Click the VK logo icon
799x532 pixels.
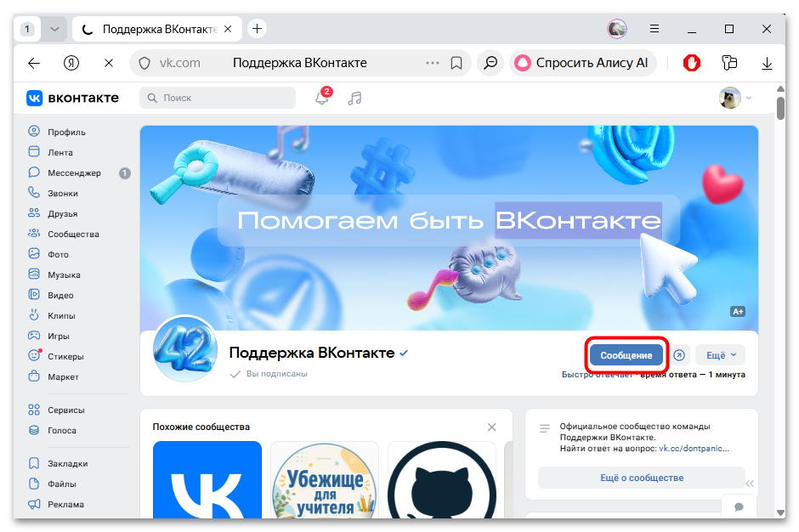34,98
